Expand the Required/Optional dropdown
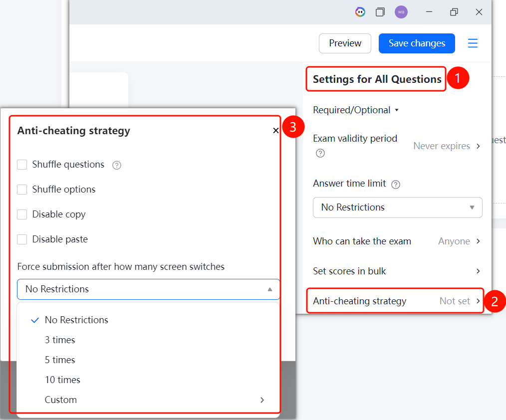Viewport: 506px width, 420px height. click(356, 110)
